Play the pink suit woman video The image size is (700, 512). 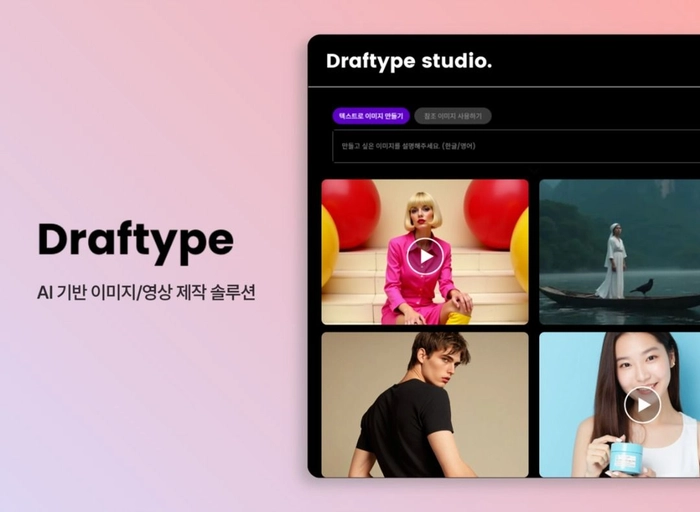(x=425, y=256)
